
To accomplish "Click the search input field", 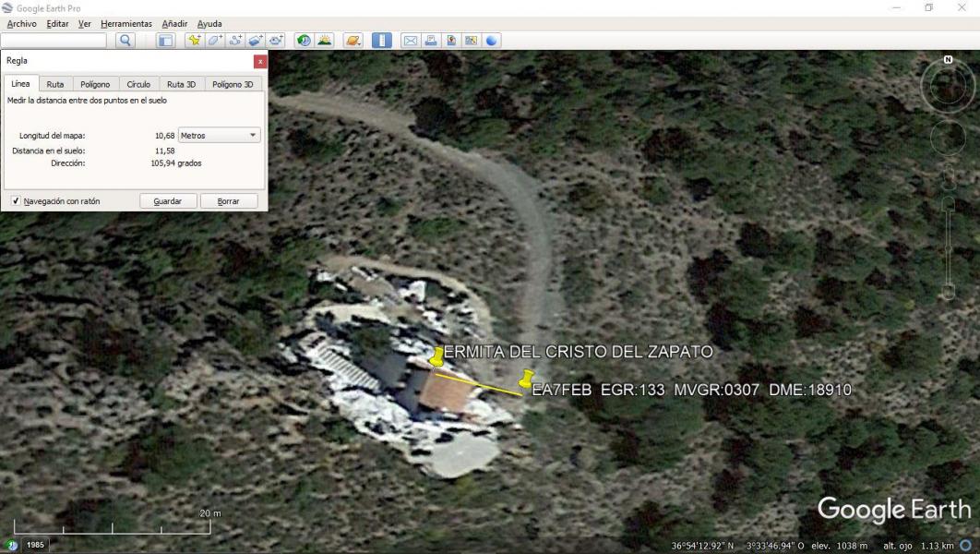I will 54,41.
